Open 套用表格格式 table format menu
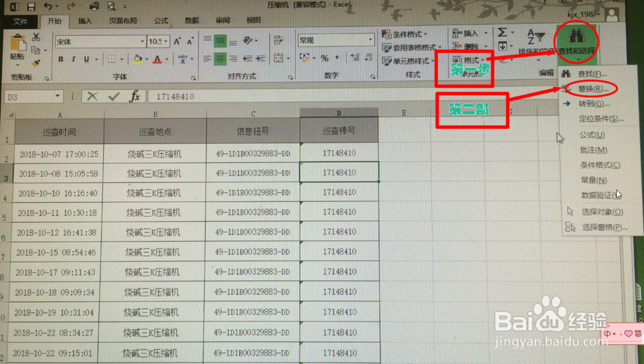Image resolution: width=644 pixels, height=364 pixels. point(412,48)
